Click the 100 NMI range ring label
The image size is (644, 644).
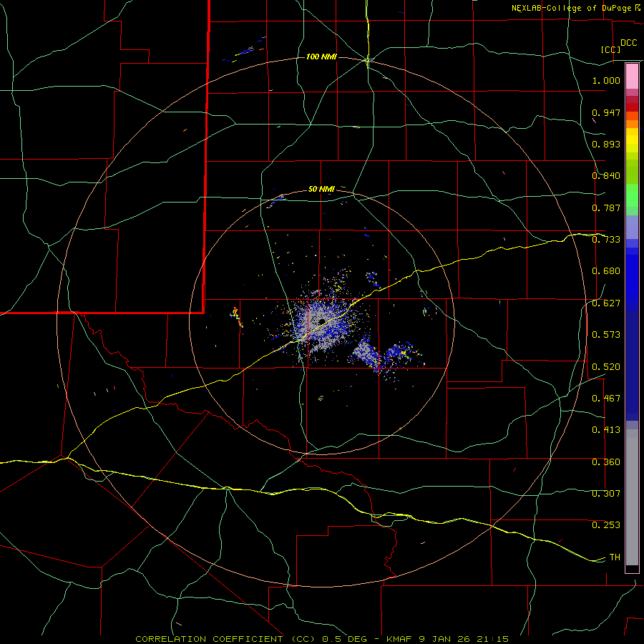pos(321,57)
